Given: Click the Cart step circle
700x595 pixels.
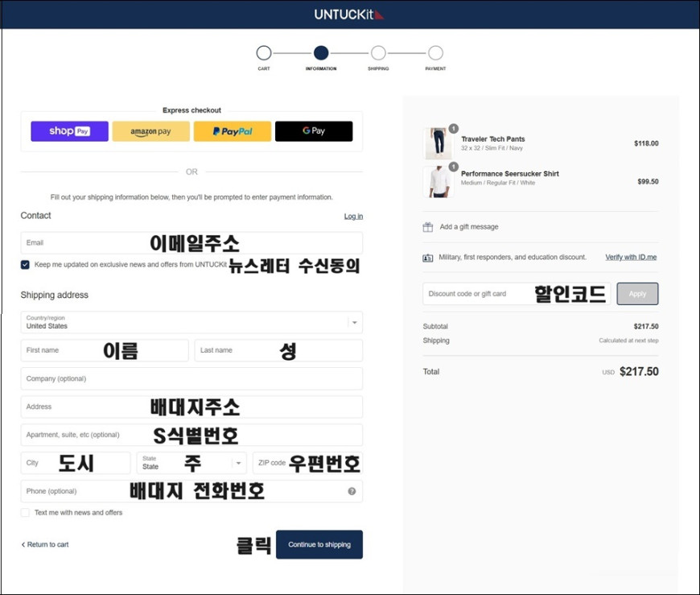Looking at the screenshot, I should (264, 52).
